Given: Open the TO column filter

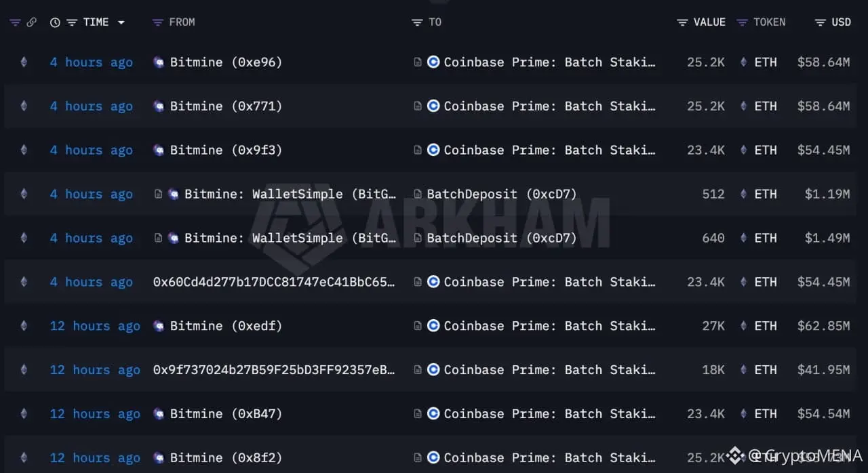Looking at the screenshot, I should (x=417, y=22).
